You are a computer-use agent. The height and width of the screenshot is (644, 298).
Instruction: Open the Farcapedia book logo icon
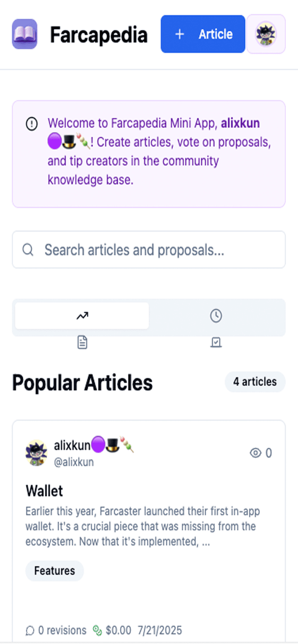[x=24, y=33]
